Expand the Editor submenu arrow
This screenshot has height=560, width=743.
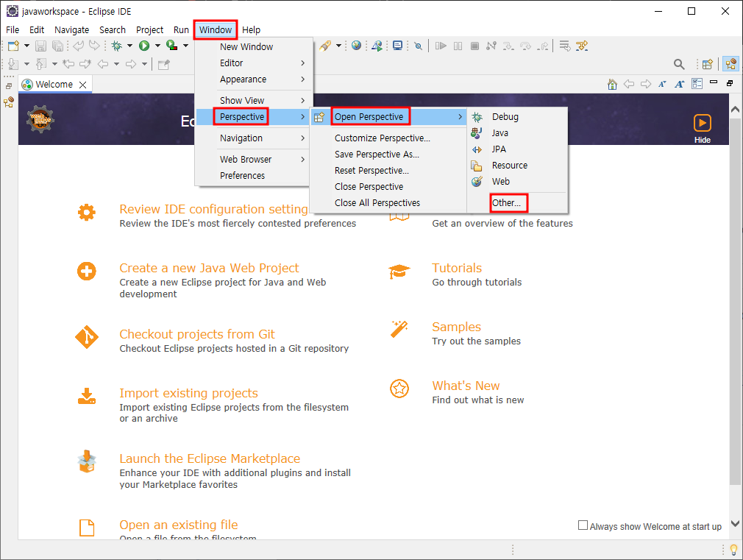pyautogui.click(x=302, y=63)
